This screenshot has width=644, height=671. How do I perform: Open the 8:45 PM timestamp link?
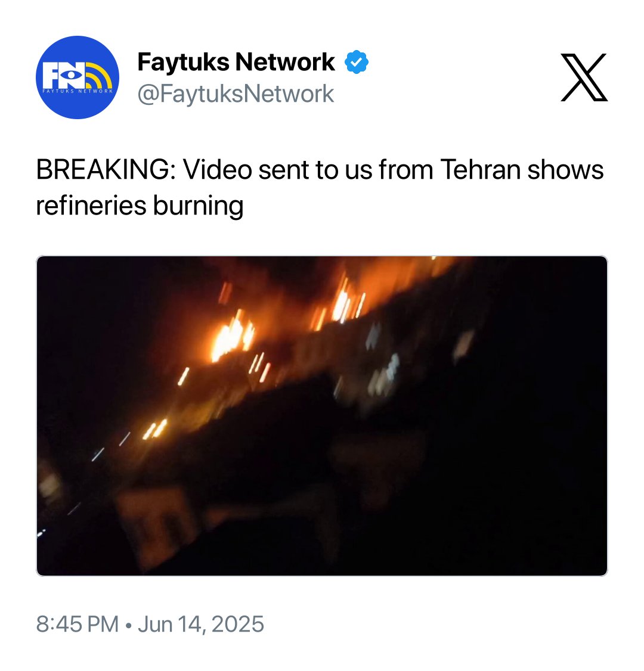(77, 624)
